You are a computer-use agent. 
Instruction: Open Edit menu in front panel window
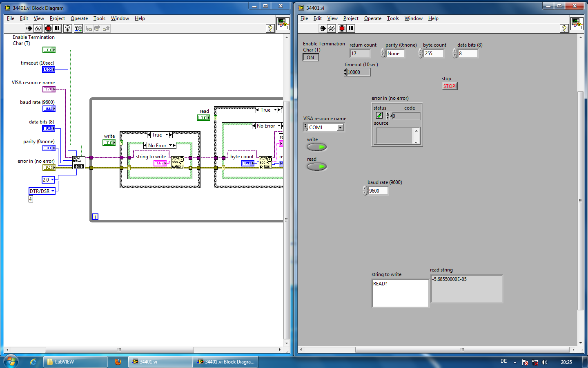[x=318, y=18]
